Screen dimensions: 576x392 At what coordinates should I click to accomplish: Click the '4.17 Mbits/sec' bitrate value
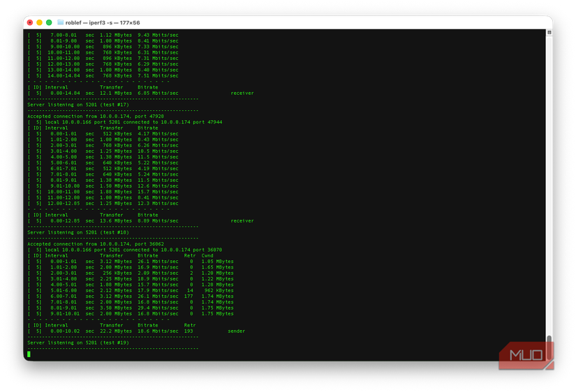click(x=158, y=134)
